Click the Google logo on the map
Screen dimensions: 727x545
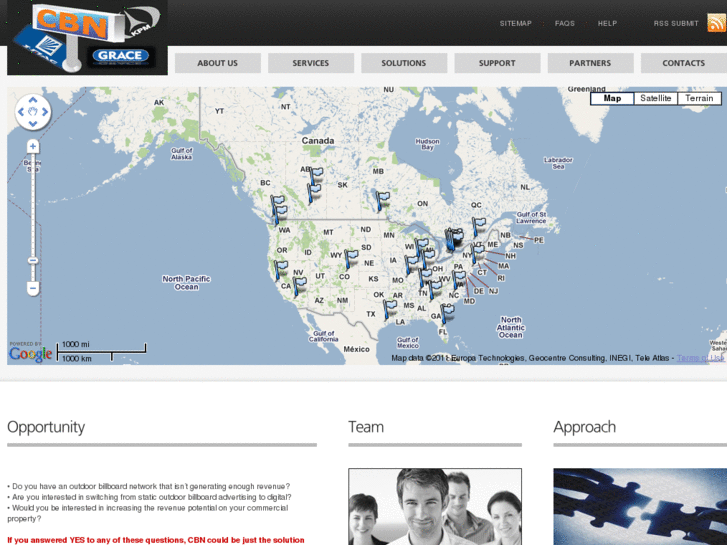tap(31, 354)
